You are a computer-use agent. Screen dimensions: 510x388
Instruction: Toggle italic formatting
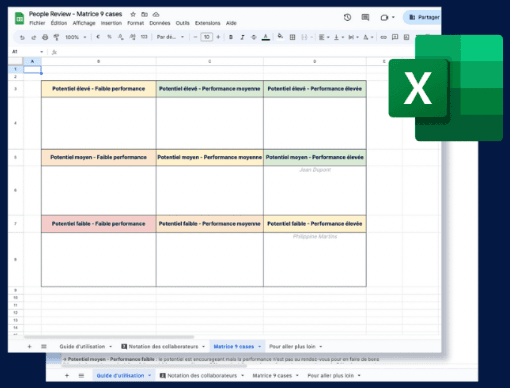coord(242,37)
